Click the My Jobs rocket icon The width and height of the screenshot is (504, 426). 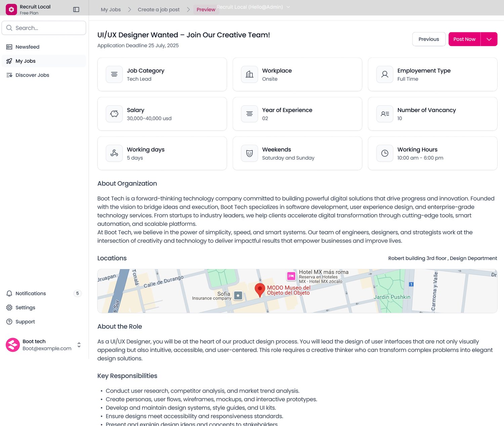point(9,61)
